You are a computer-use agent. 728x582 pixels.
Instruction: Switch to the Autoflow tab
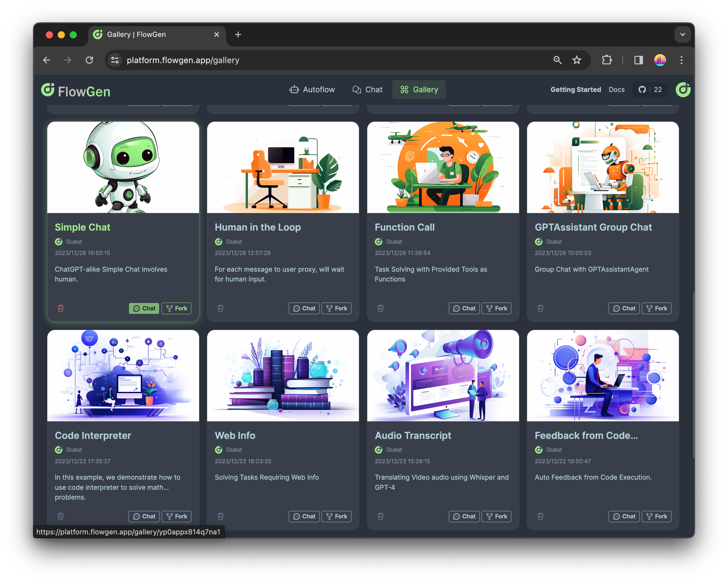tap(312, 90)
